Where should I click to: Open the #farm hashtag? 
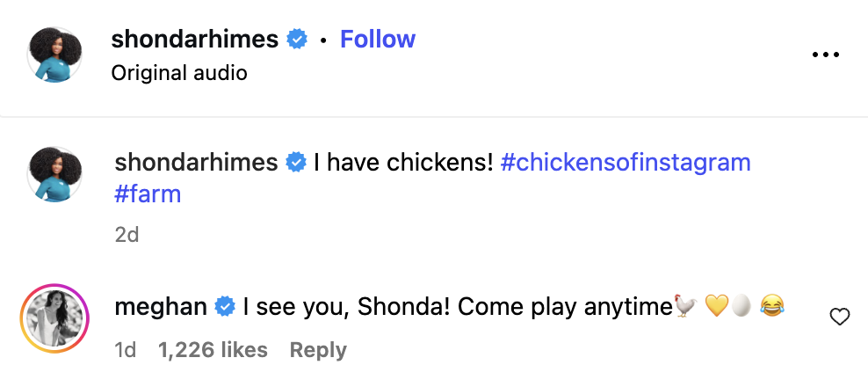point(148,193)
